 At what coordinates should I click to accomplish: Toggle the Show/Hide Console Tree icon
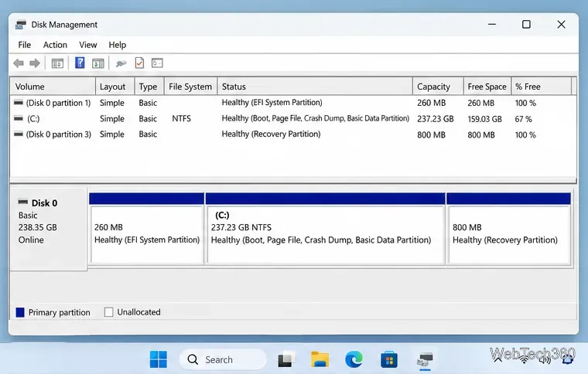(57, 63)
